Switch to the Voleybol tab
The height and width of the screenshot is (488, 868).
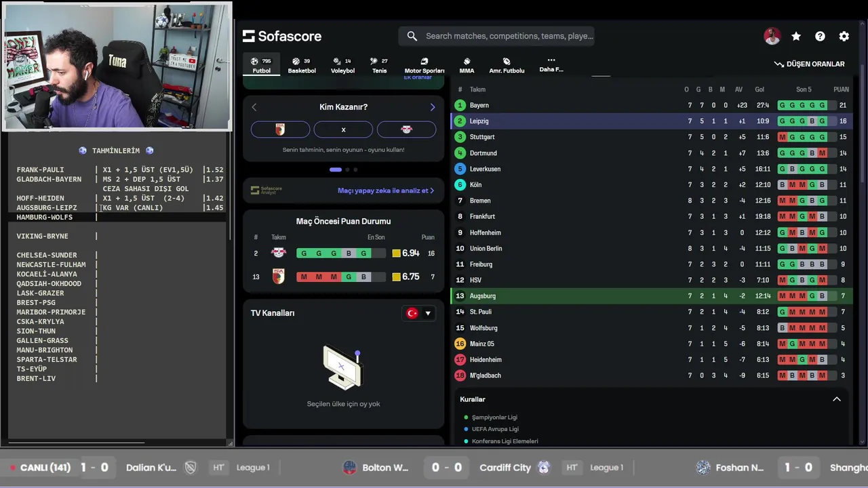point(342,65)
